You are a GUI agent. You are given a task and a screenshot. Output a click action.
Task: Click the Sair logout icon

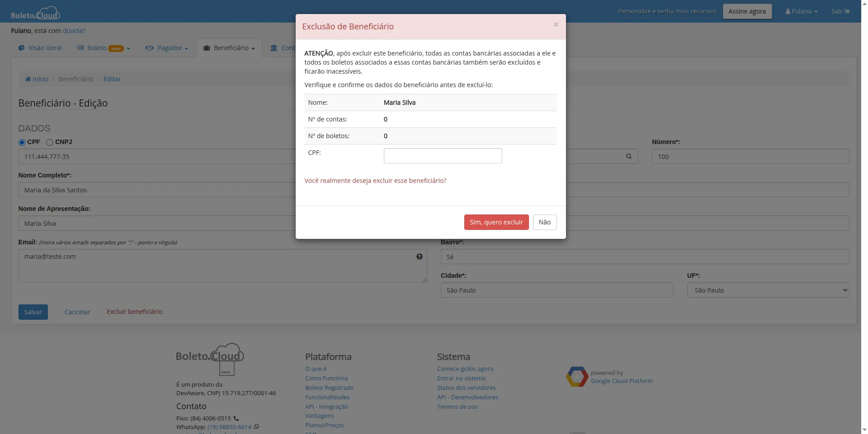[x=847, y=11]
